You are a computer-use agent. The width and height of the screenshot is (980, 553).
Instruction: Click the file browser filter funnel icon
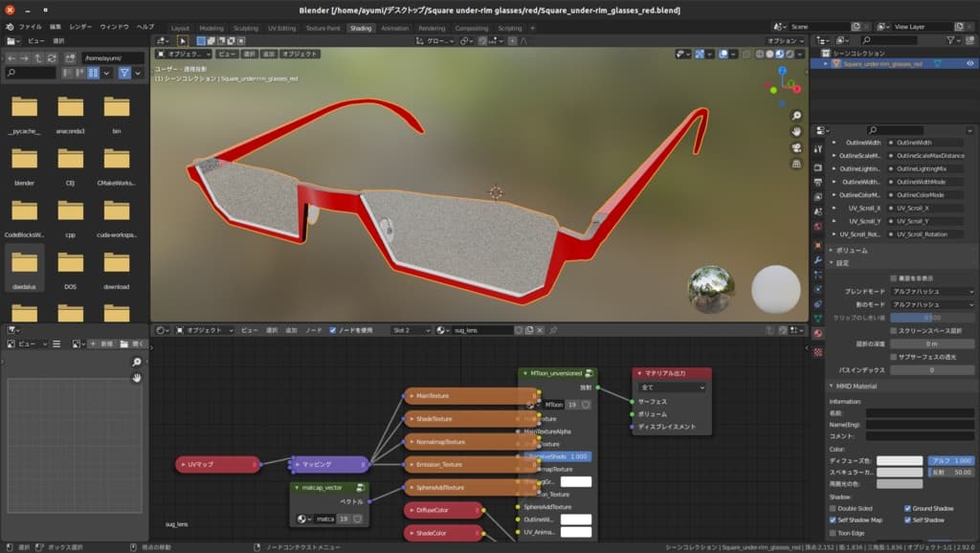point(123,73)
